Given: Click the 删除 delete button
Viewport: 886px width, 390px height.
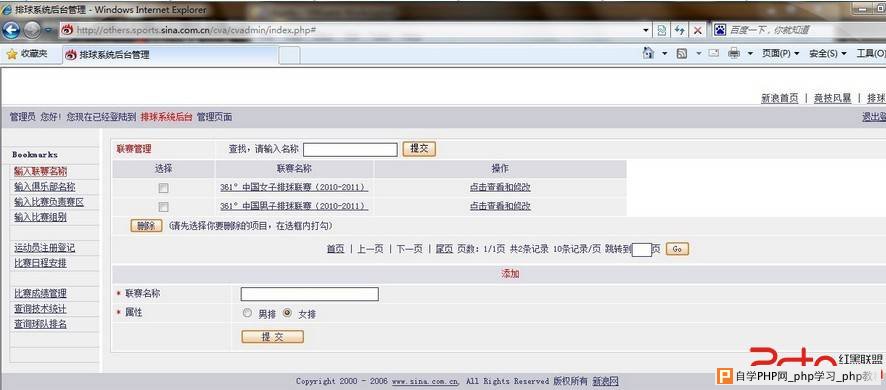Looking at the screenshot, I should (x=146, y=226).
